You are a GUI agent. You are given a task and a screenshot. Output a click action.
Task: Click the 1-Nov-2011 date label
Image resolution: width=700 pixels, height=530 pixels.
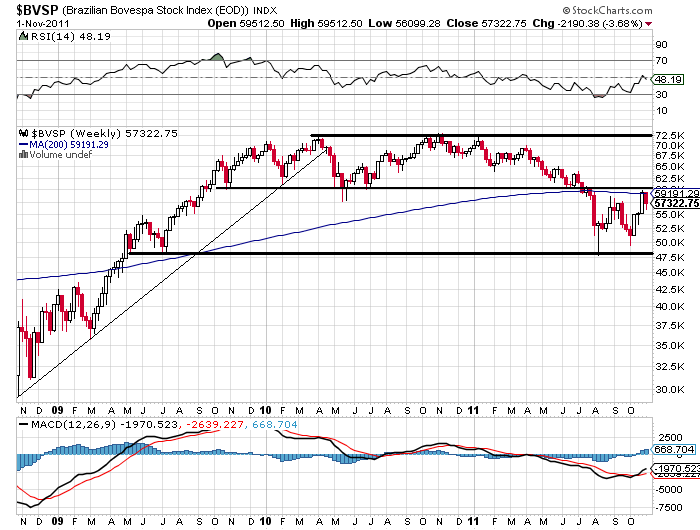click(43, 23)
